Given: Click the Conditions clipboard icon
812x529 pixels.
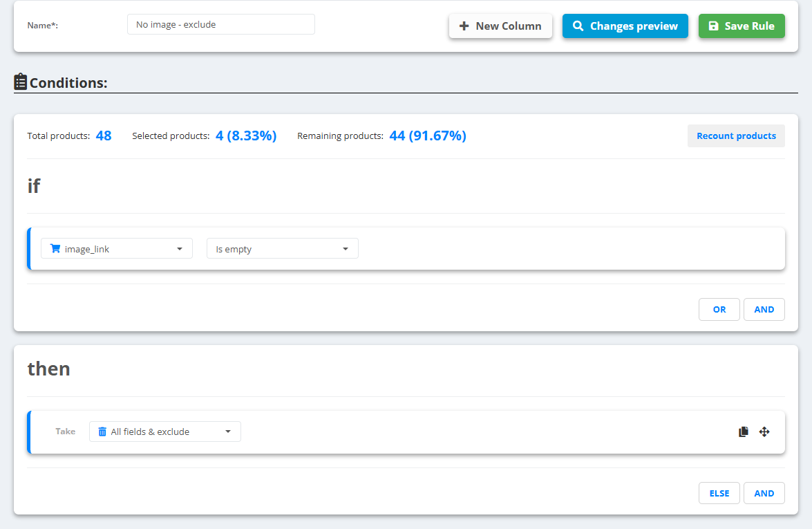Looking at the screenshot, I should click(20, 82).
